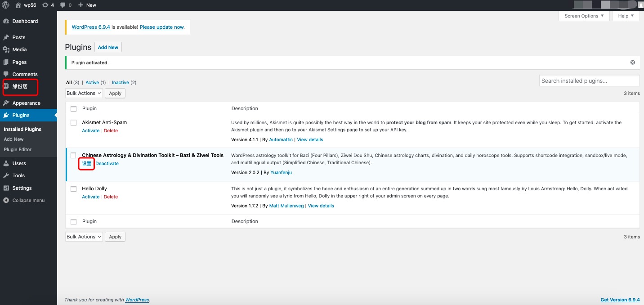Click the Get Version 6.9.4 footer link
Image resolution: width=644 pixels, height=305 pixels.
[620, 300]
